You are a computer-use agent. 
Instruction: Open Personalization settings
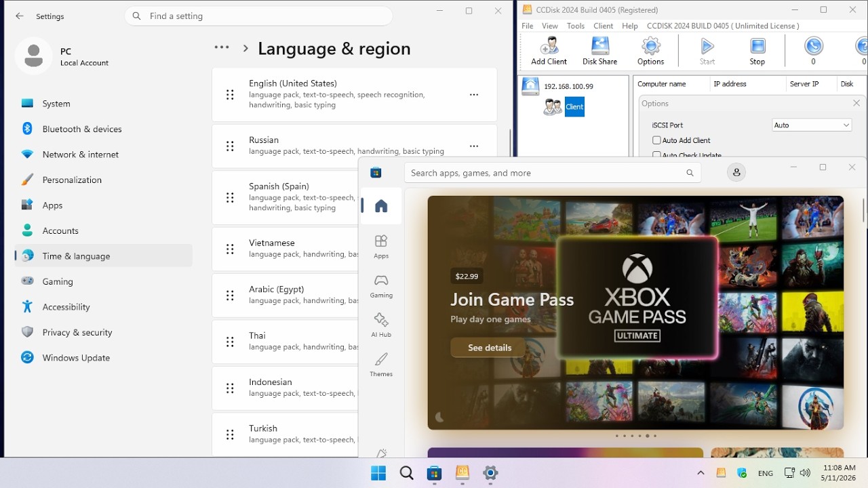pos(103,180)
